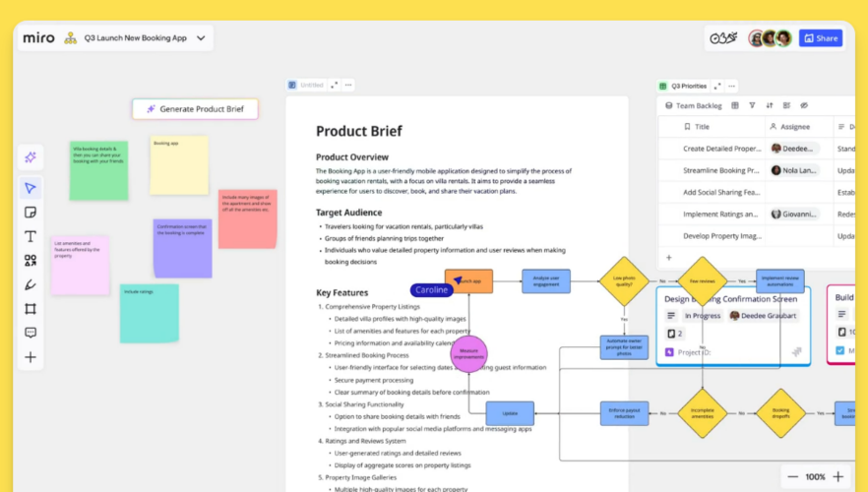Select the Text tool in toolbar
This screenshot has width=868, height=492.
[x=31, y=237]
